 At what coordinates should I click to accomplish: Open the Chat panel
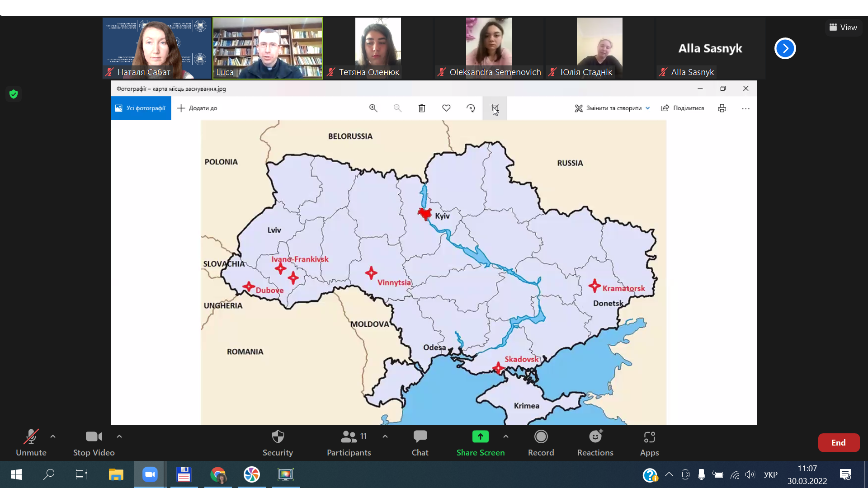[420, 442]
